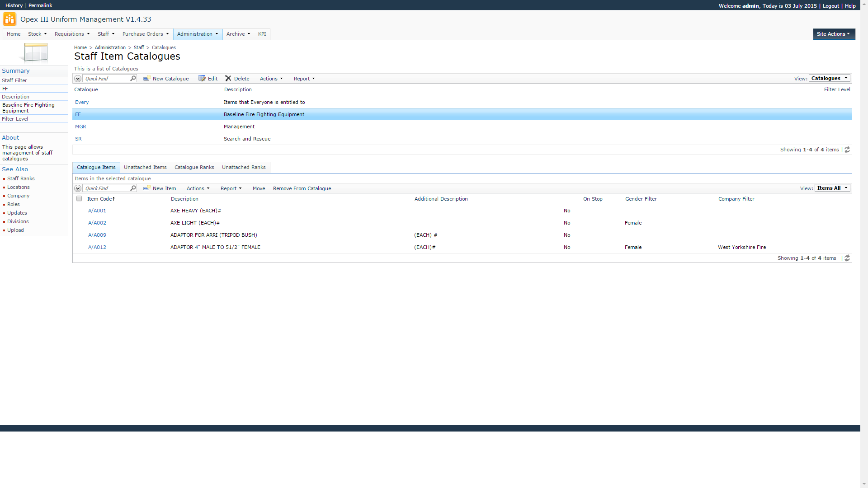The image size is (868, 488).
Task: Open item code A/A009 link
Action: click(x=97, y=235)
